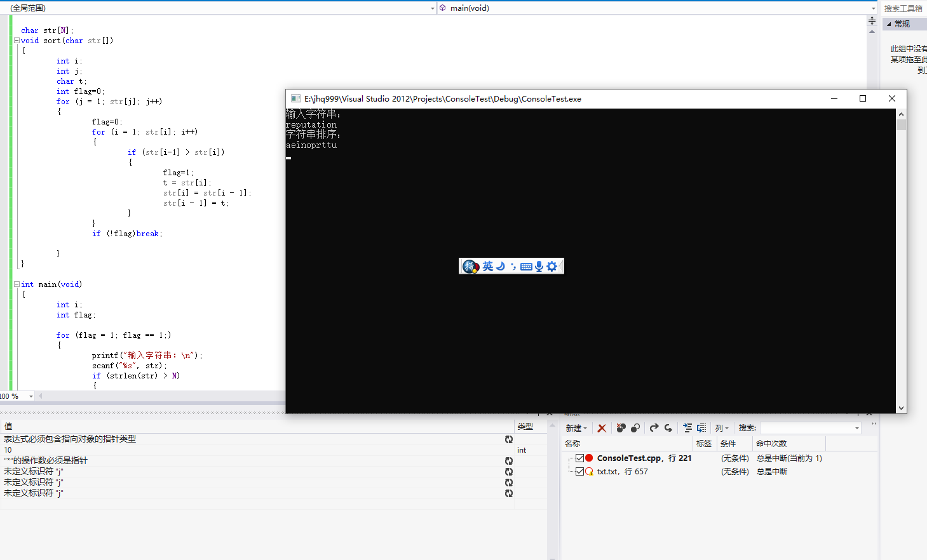Select watch row with value 10

(273, 450)
